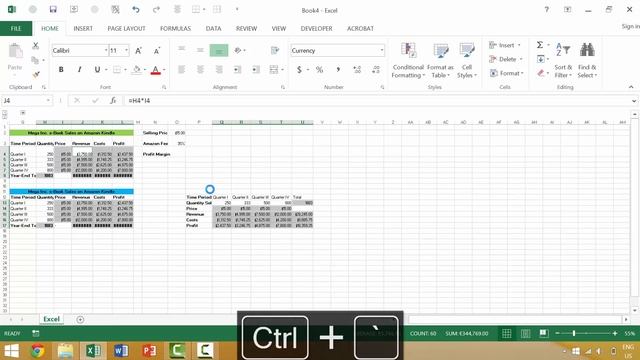This screenshot has height=360, width=640.
Task: Apply Comma Style
Action: tap(338, 70)
